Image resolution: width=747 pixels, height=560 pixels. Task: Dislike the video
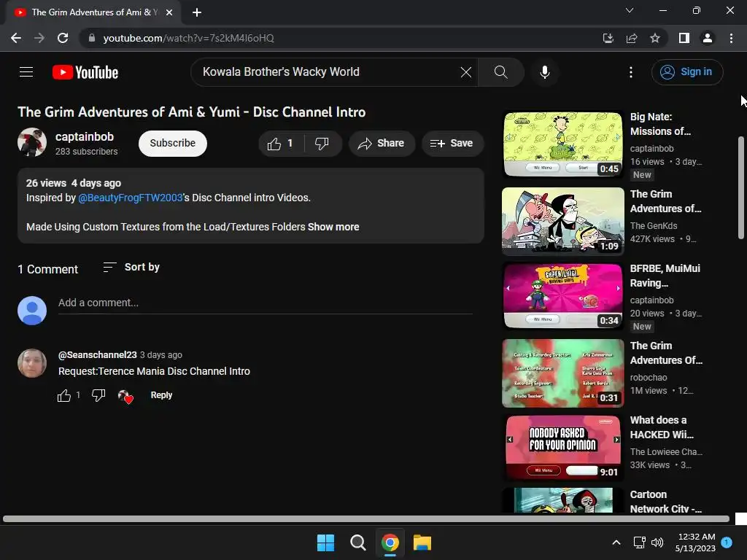(322, 144)
